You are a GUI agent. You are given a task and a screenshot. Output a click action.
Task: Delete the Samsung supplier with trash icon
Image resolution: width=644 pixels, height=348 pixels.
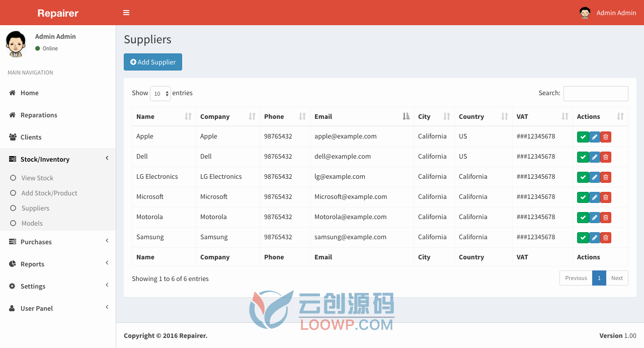click(606, 238)
